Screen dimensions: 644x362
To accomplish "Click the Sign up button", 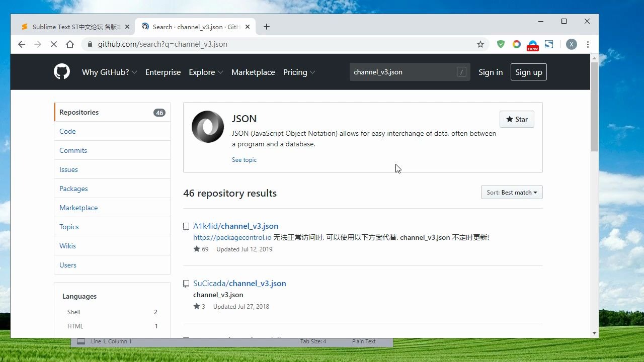I will 528,72.
